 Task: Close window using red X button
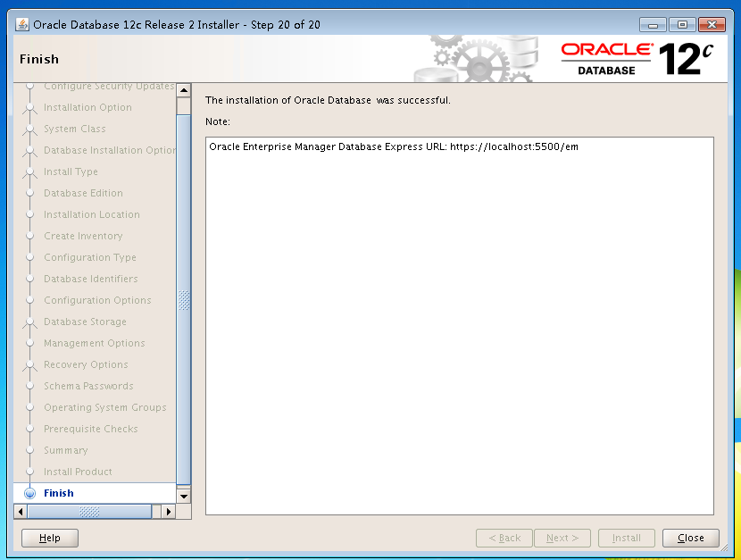(x=712, y=25)
